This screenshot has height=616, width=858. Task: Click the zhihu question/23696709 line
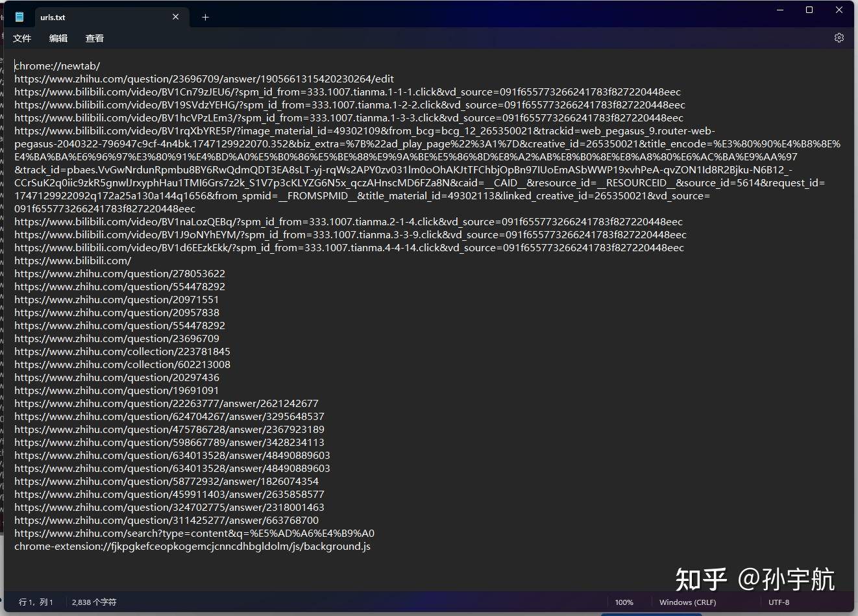(x=117, y=338)
